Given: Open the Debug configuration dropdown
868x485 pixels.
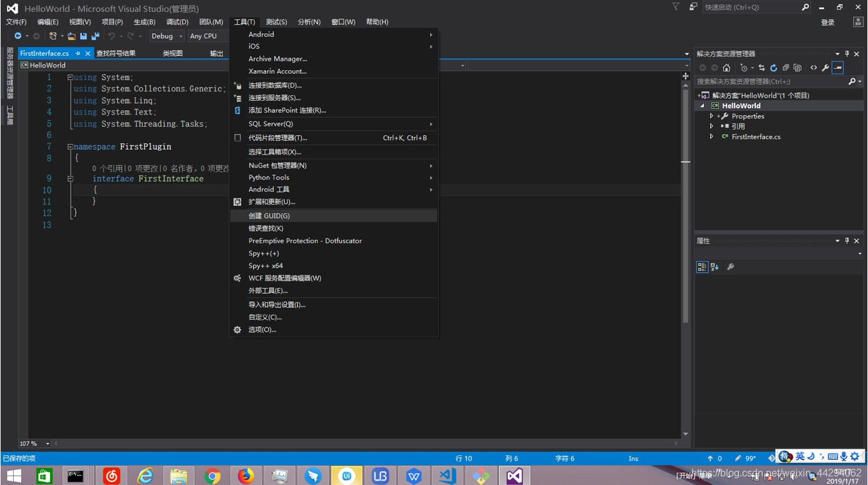Looking at the screenshot, I should coord(167,36).
